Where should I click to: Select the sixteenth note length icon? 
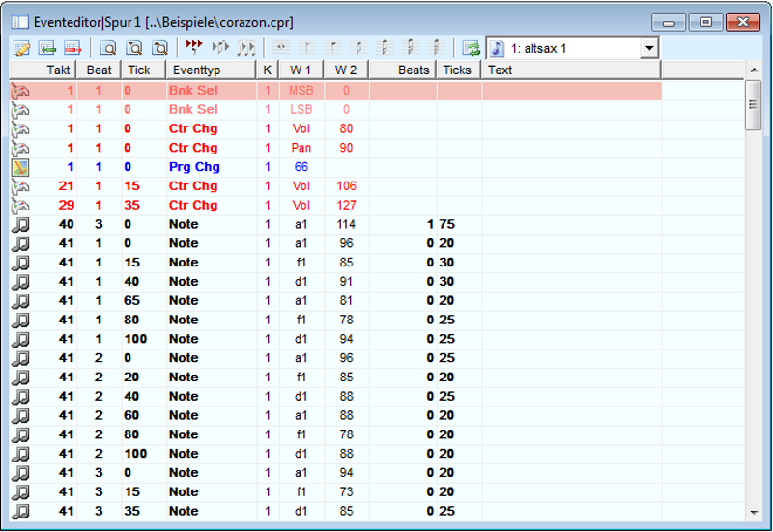(x=385, y=47)
